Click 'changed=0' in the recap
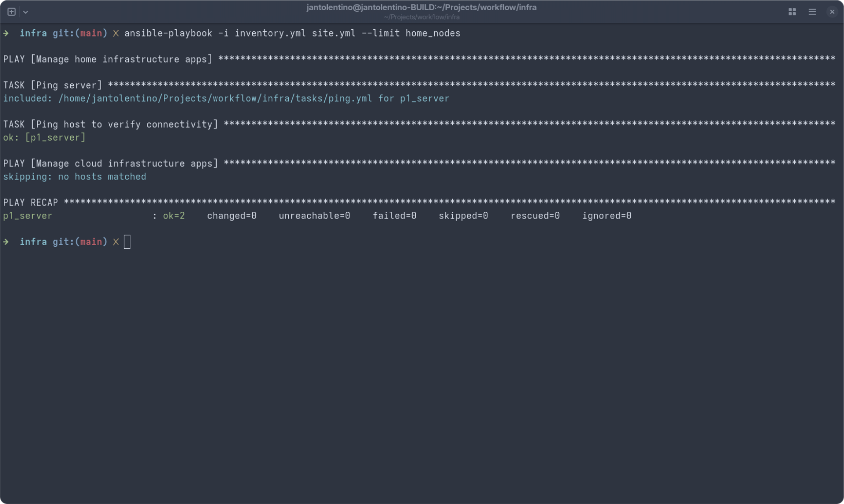 (x=232, y=216)
